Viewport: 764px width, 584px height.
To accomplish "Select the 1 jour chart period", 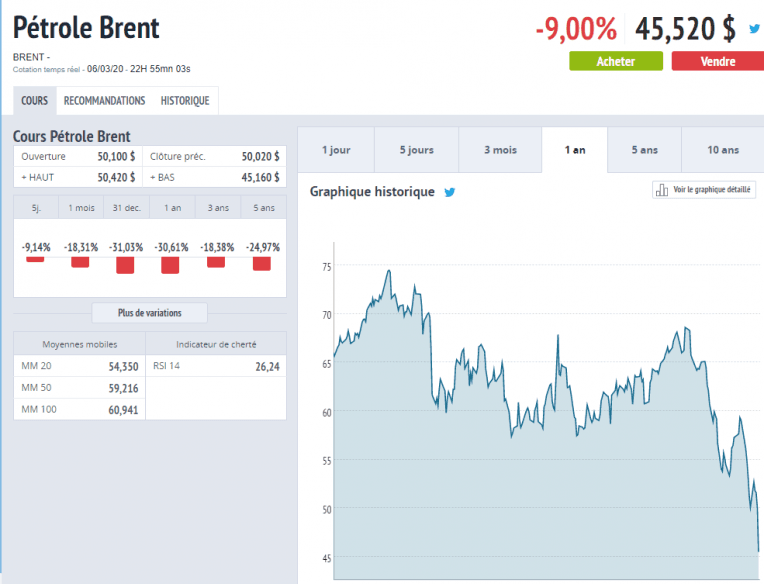I will pyautogui.click(x=336, y=150).
